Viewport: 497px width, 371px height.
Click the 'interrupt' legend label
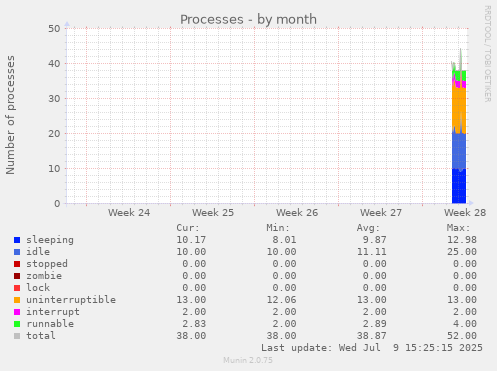pyautogui.click(x=53, y=312)
